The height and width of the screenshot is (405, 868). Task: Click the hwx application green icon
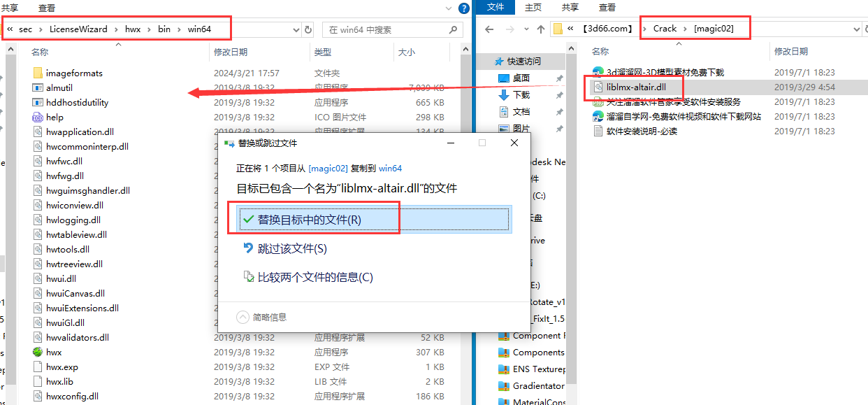point(38,352)
